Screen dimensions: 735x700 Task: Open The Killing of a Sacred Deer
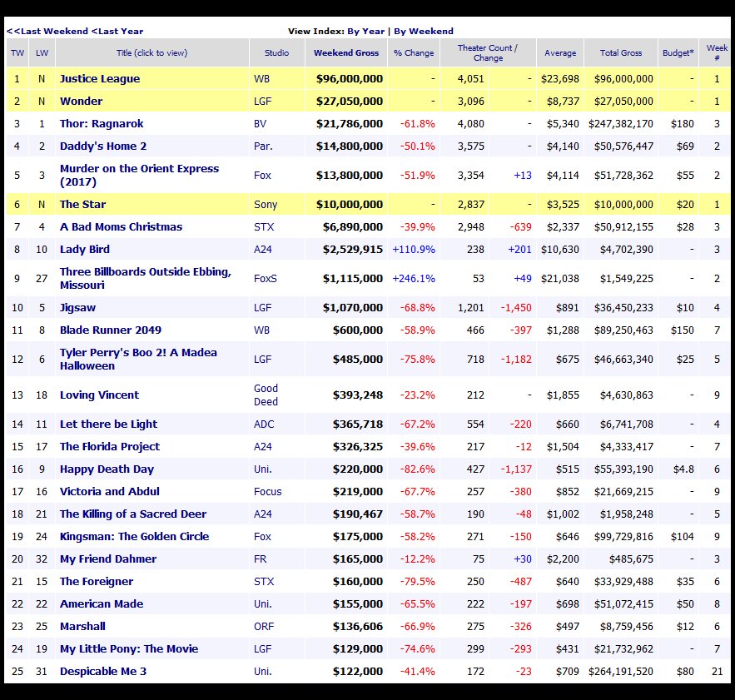pyautogui.click(x=132, y=514)
